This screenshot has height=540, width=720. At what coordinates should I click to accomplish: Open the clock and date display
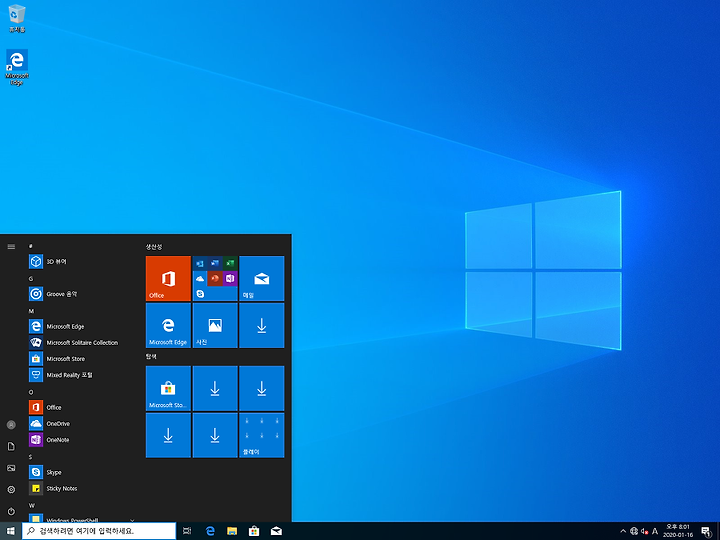coord(678,531)
